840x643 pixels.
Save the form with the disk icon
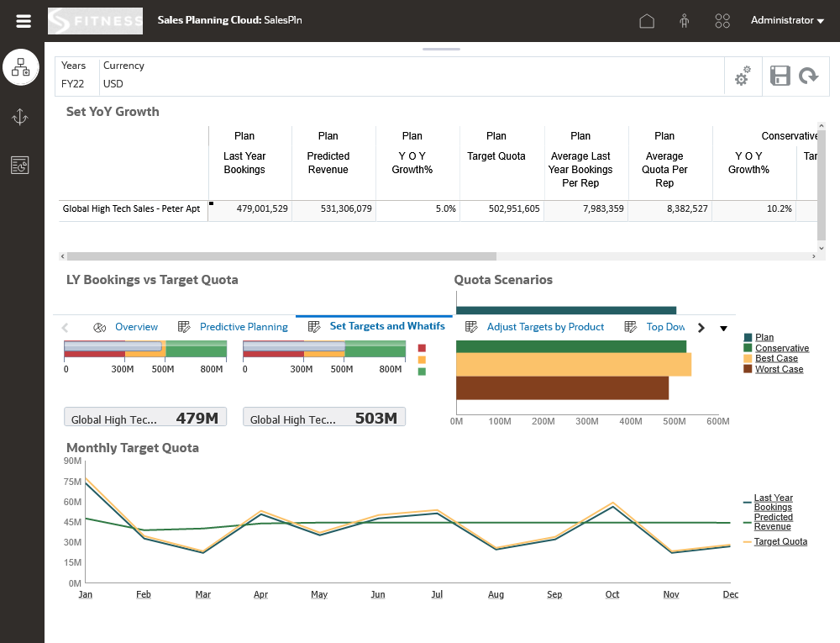tap(780, 76)
